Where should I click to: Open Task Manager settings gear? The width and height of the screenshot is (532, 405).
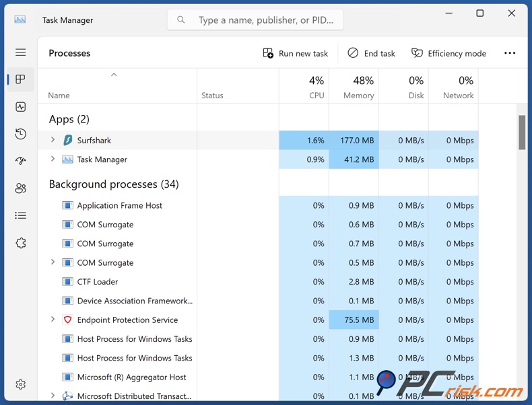(21, 384)
